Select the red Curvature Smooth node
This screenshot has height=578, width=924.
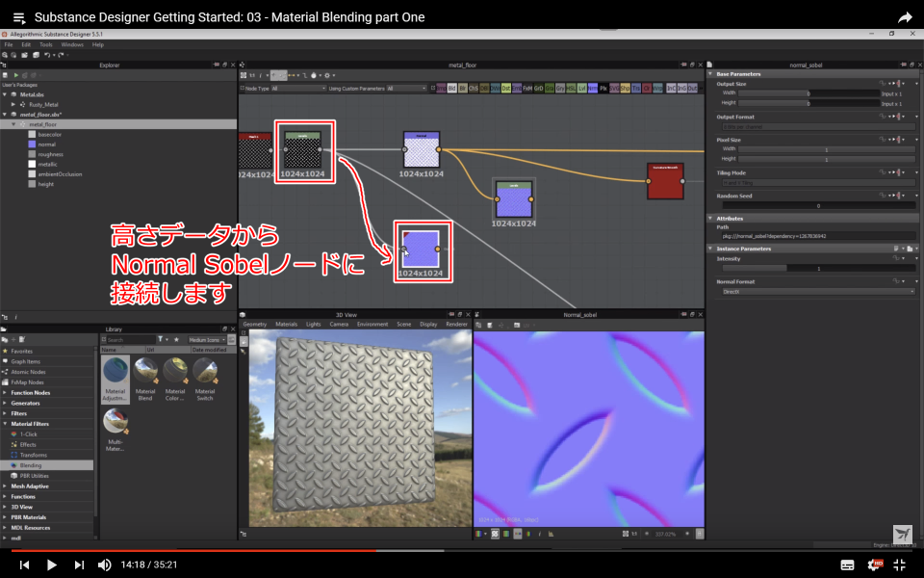click(x=665, y=181)
